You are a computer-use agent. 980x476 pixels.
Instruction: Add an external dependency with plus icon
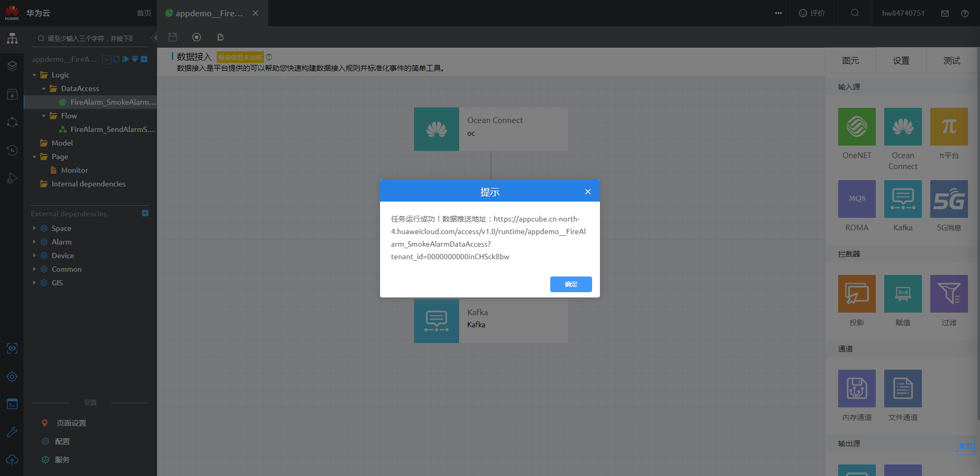(145, 213)
